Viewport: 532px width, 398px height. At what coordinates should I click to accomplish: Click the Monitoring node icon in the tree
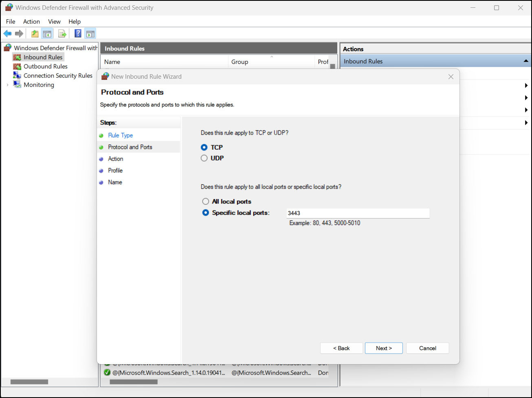point(17,84)
